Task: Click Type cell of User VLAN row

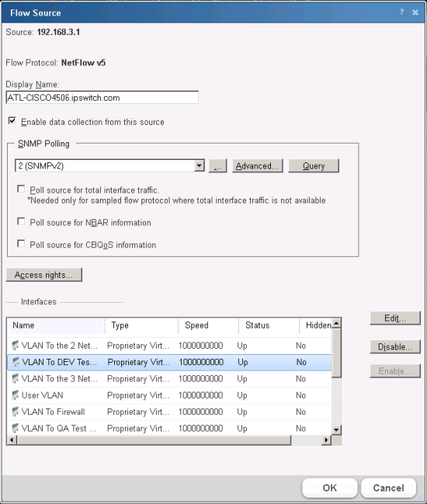Action: click(138, 395)
